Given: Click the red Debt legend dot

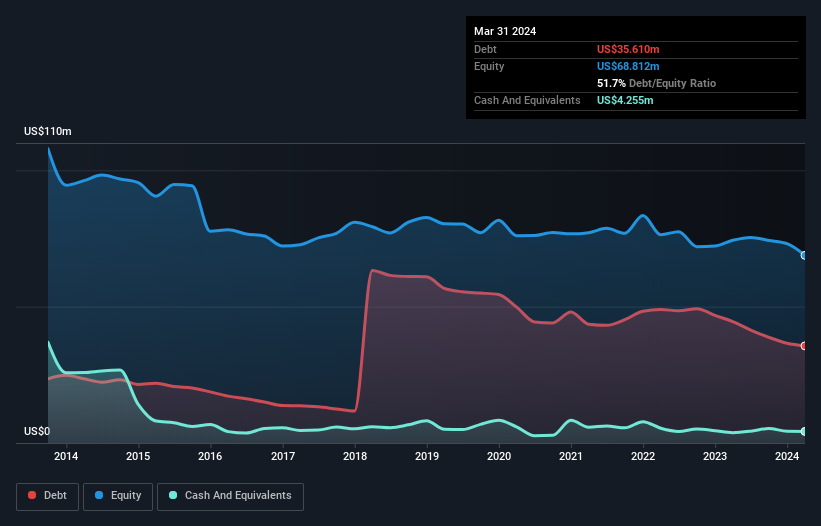Looking at the screenshot, I should pos(32,495).
